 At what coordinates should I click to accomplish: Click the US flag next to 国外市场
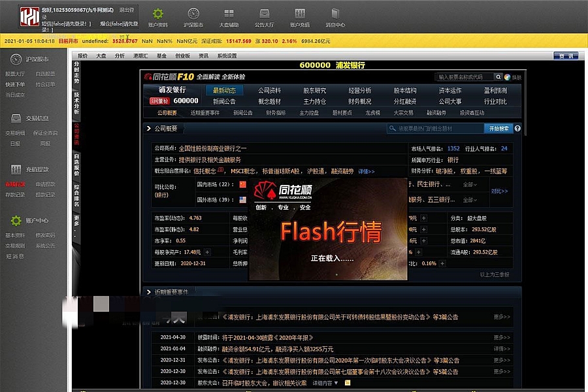pyautogui.click(x=243, y=200)
